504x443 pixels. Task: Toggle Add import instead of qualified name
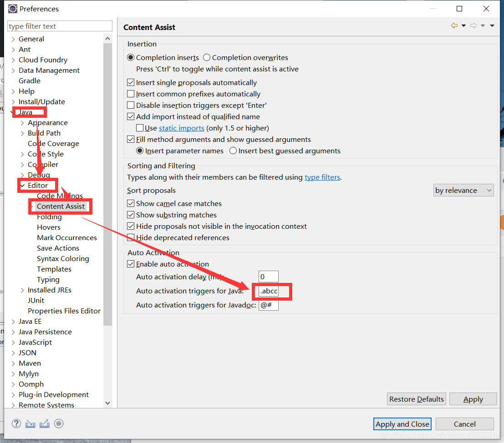[131, 116]
